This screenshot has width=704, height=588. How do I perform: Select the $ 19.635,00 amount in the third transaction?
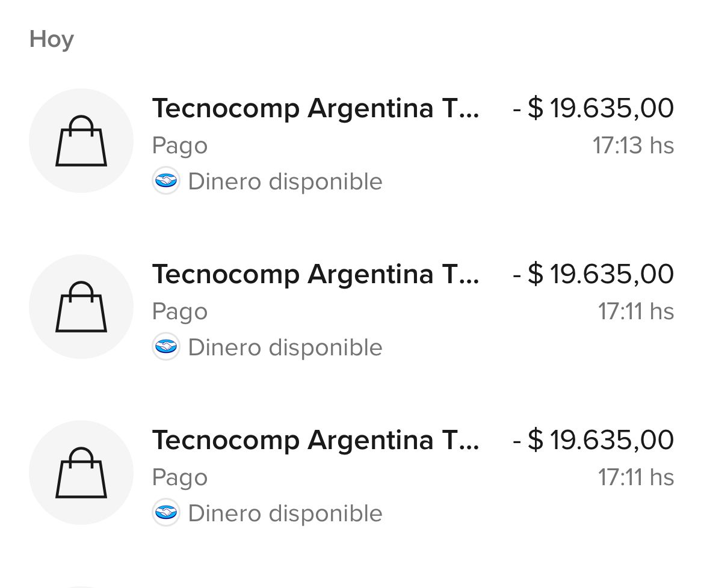pos(593,441)
